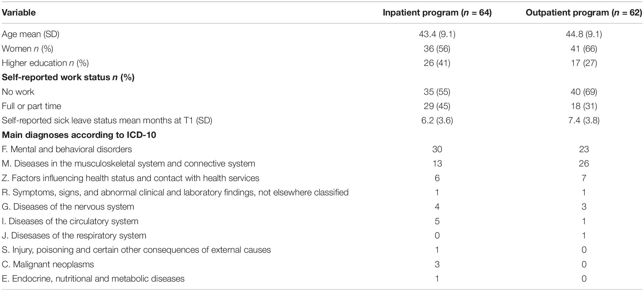Click the outpatient women value 41 (66)
The height and width of the screenshot is (291, 644).
[x=584, y=49]
